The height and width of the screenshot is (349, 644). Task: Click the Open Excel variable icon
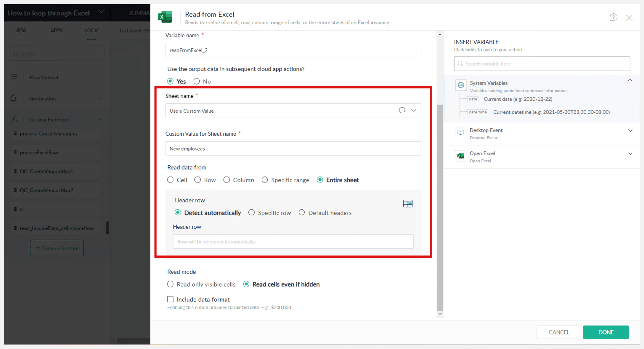[x=460, y=156]
